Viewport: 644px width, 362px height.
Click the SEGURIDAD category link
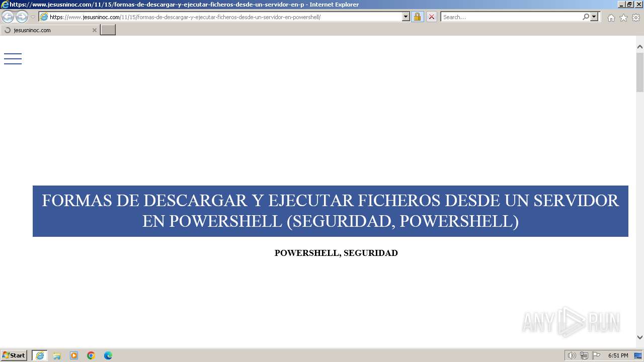(371, 253)
